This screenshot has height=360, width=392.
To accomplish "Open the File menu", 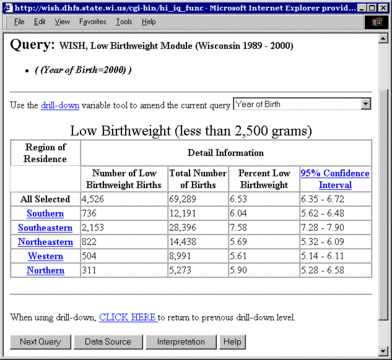I will 19,22.
